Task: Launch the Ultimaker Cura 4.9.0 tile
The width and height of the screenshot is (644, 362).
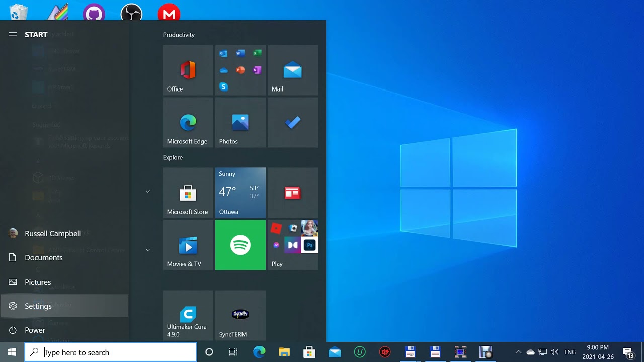Action: point(188,316)
